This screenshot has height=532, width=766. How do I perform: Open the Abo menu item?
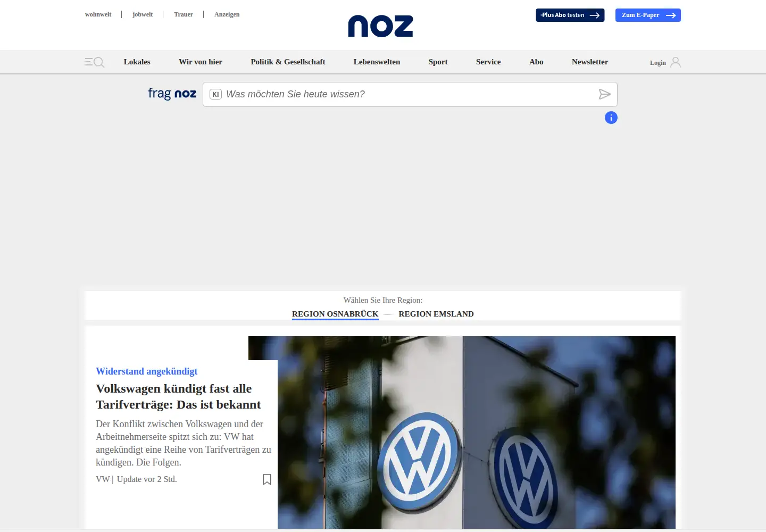pos(536,62)
